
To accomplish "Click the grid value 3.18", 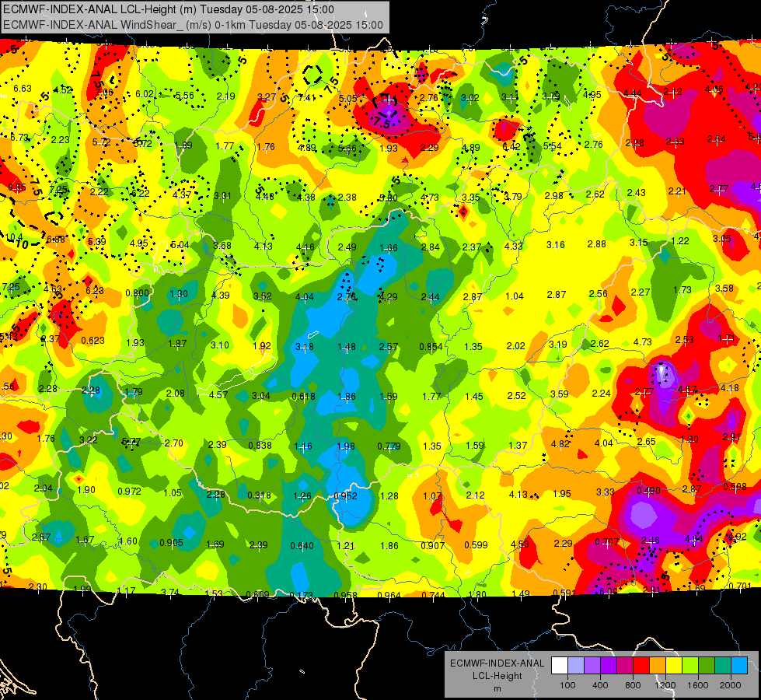I will click(305, 347).
